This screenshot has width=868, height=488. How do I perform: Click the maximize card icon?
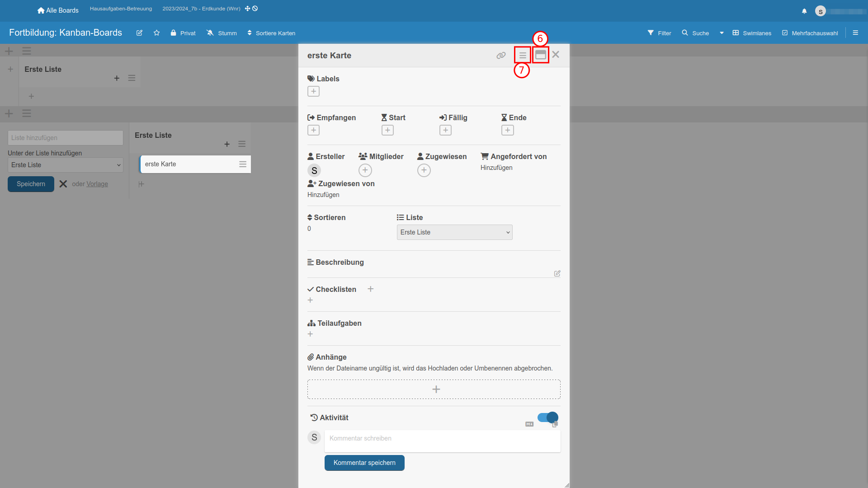[540, 55]
